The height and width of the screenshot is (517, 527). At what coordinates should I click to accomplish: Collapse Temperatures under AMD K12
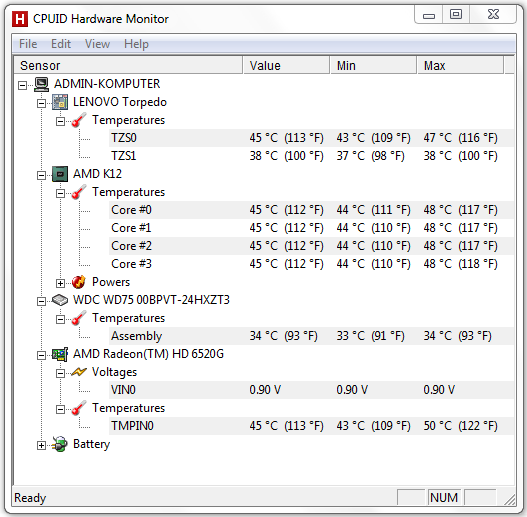(60, 193)
